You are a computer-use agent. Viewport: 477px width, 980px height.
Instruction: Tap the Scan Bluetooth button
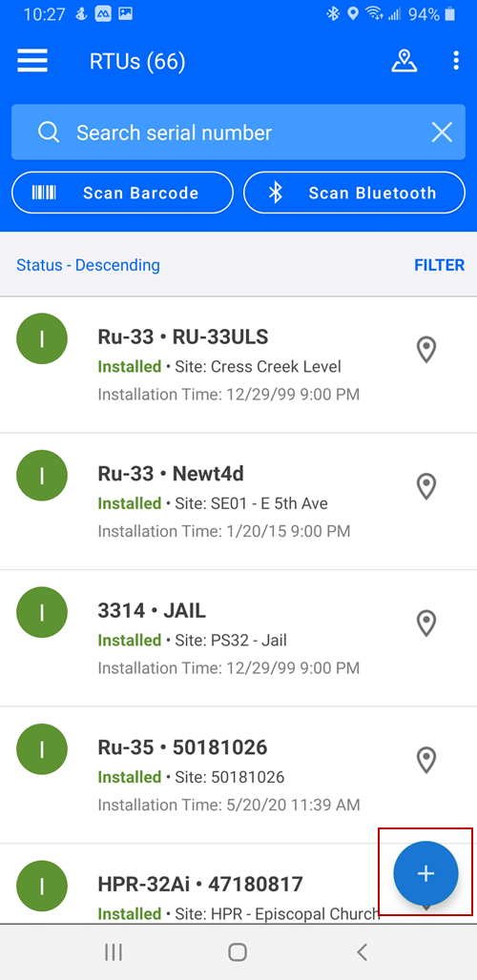[355, 194]
